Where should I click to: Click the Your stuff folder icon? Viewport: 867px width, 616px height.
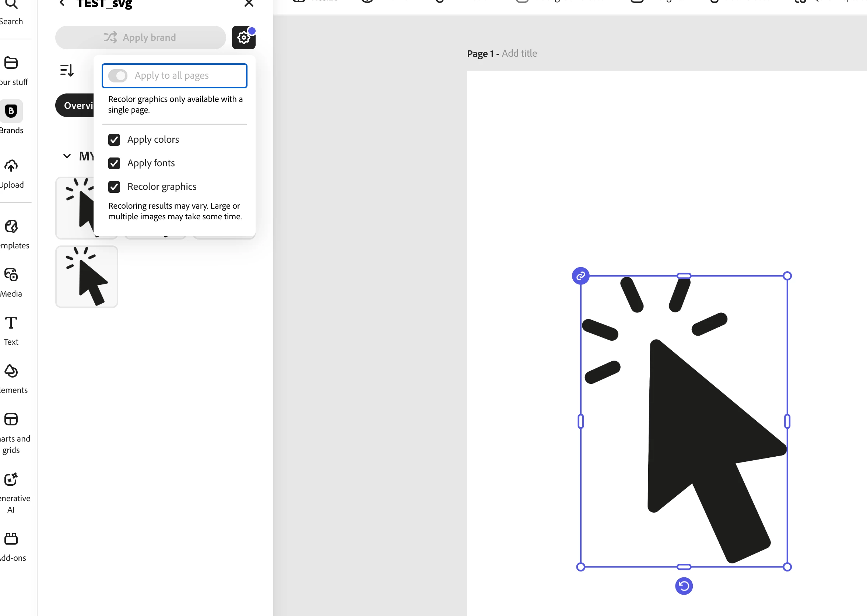tap(11, 63)
